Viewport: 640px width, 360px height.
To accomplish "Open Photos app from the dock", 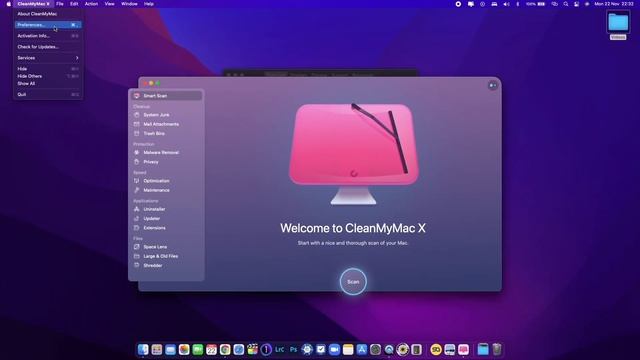I will [184, 349].
